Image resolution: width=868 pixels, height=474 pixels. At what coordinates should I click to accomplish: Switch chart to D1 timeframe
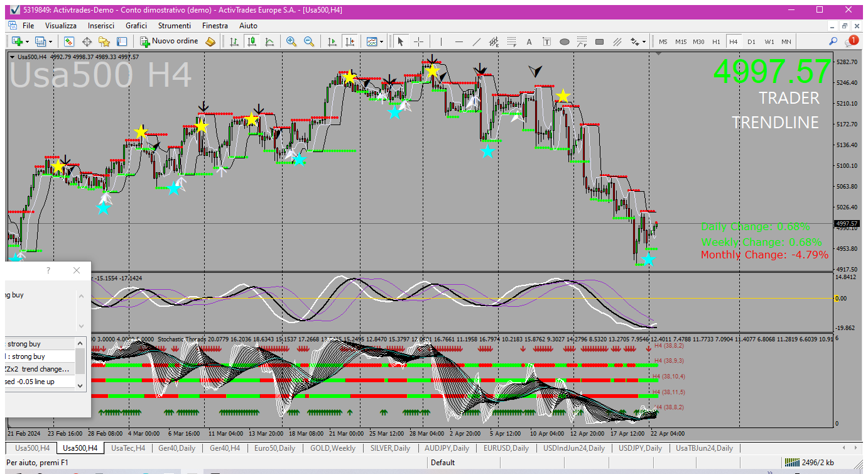point(751,41)
